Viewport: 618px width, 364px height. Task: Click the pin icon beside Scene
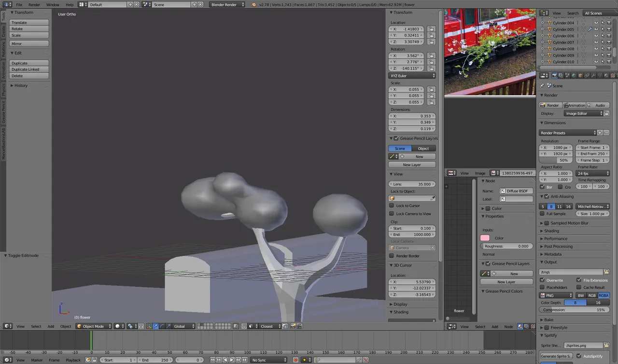tap(542, 85)
